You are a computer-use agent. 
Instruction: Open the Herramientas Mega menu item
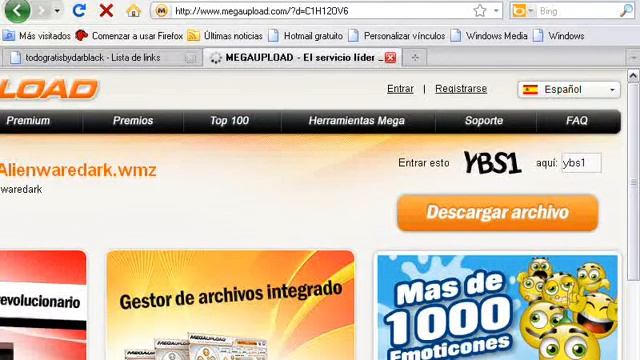click(x=357, y=121)
